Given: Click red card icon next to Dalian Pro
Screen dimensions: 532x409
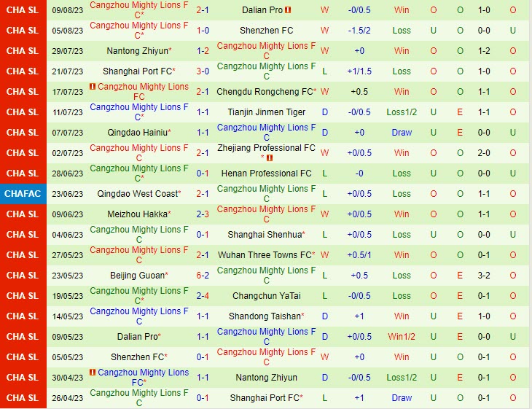Looking at the screenshot, I should (288, 10).
